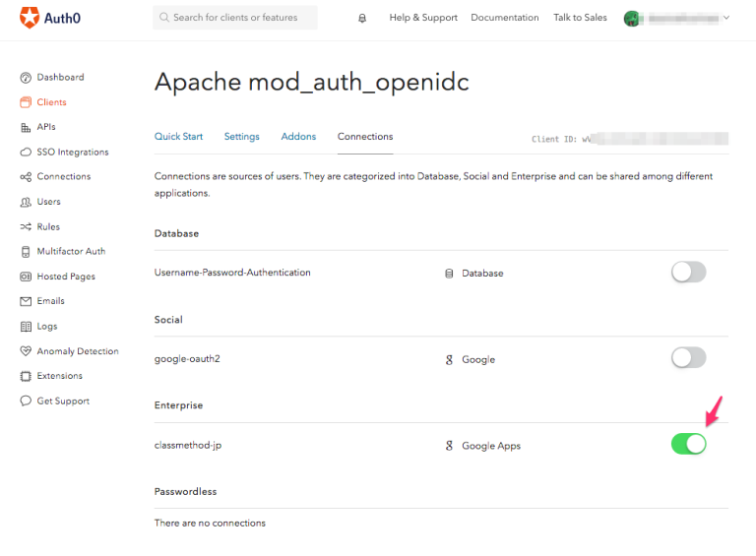Open the Addons tab
Image resolution: width=756 pixels, height=556 pixels.
298,137
